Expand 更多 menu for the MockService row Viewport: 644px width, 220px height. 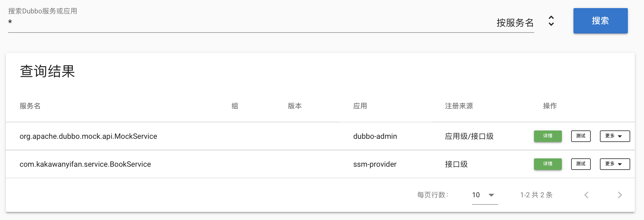[615, 136]
